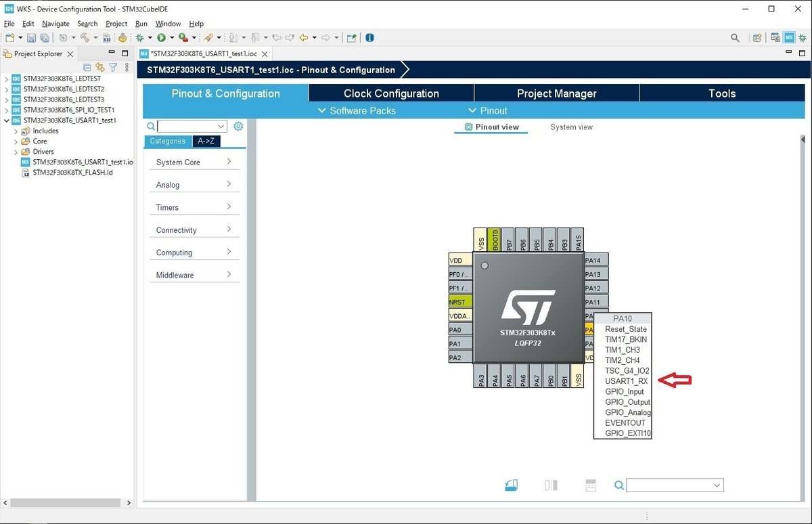Click pin PB7 on the chip
This screenshot has width=812, height=524.
[x=509, y=240]
